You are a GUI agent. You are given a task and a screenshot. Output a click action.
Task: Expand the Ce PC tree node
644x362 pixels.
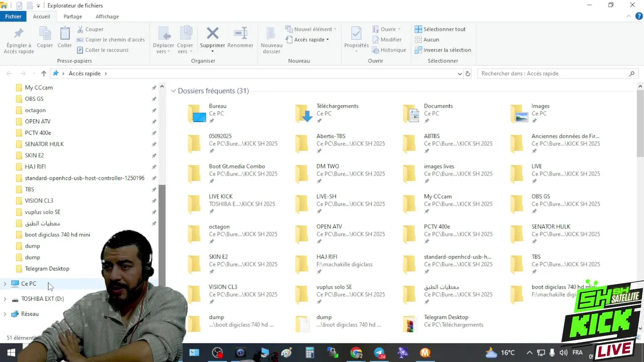pyautogui.click(x=5, y=284)
